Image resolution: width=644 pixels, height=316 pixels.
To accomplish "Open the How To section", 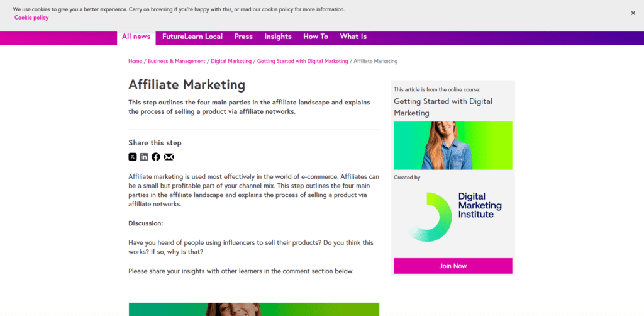I will click(x=316, y=37).
